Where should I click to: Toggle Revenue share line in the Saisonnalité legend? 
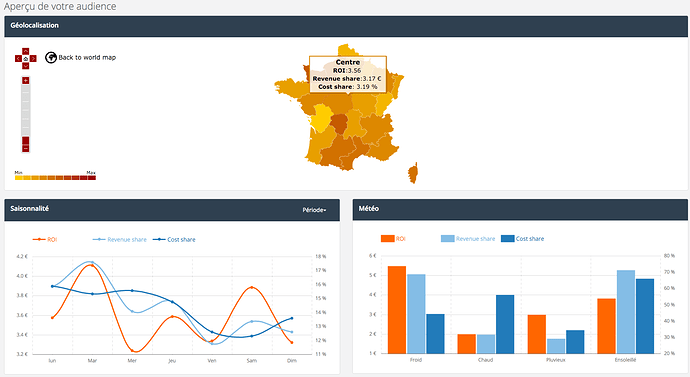tap(120, 239)
